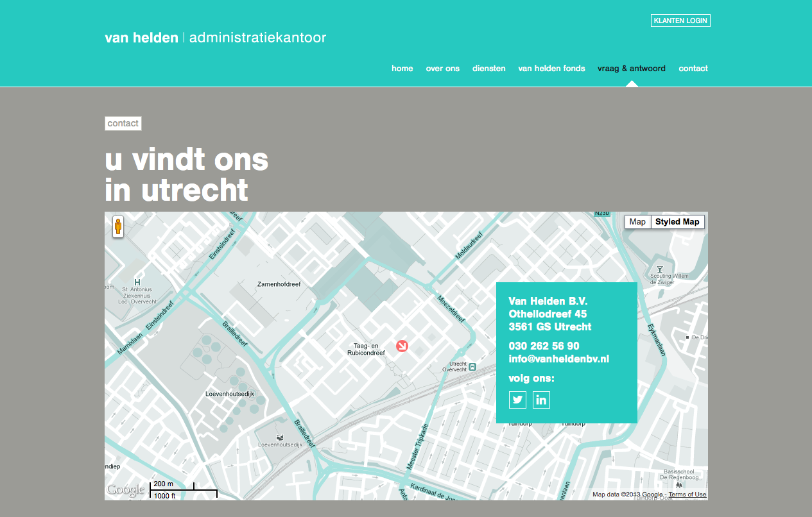Click the Moezeldreef street label

pyautogui.click(x=451, y=309)
